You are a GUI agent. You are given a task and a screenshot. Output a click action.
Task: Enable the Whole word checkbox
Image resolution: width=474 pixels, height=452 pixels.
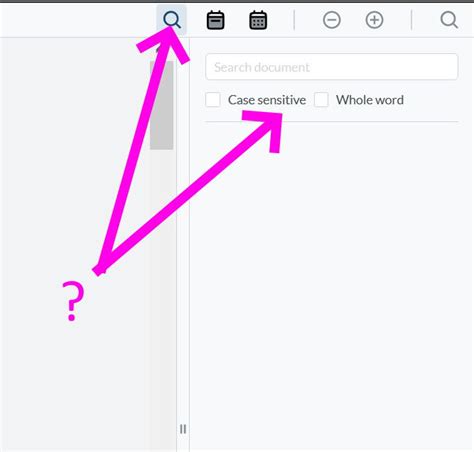pyautogui.click(x=321, y=100)
